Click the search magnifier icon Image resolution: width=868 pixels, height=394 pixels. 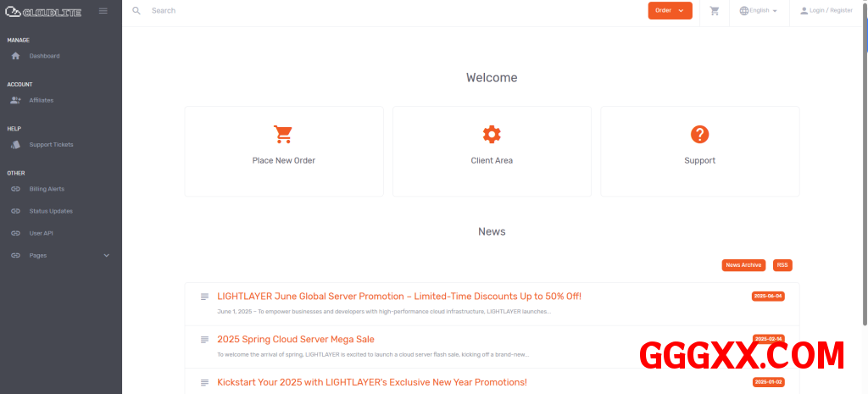pos(136,11)
